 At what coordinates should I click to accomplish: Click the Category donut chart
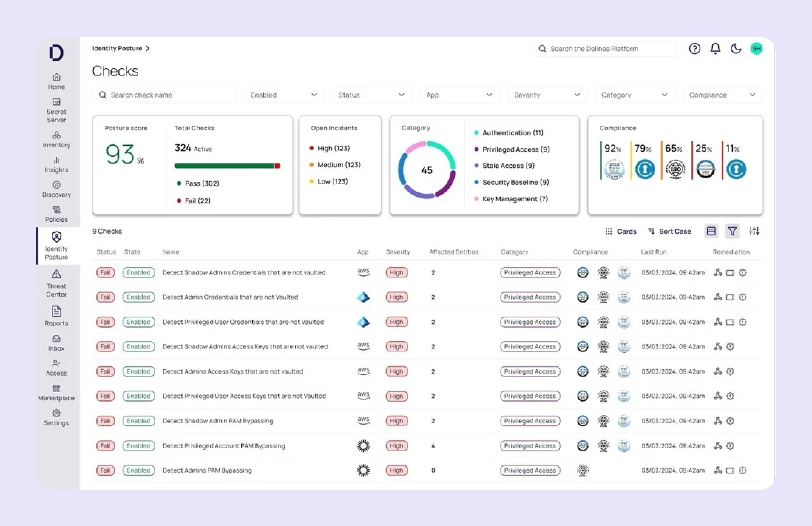pos(426,170)
